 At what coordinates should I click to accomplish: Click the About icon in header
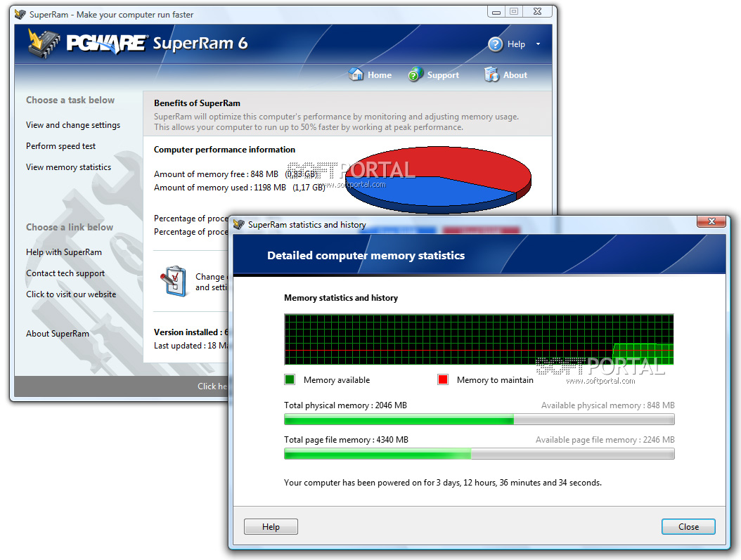click(491, 74)
